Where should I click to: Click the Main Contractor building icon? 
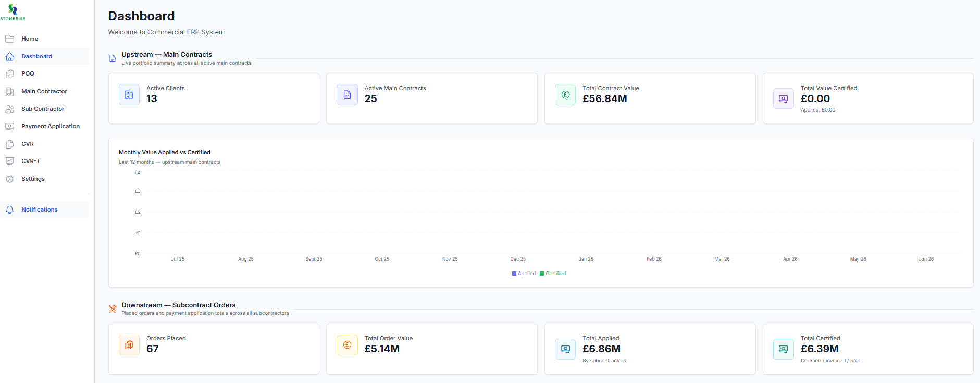[9, 91]
